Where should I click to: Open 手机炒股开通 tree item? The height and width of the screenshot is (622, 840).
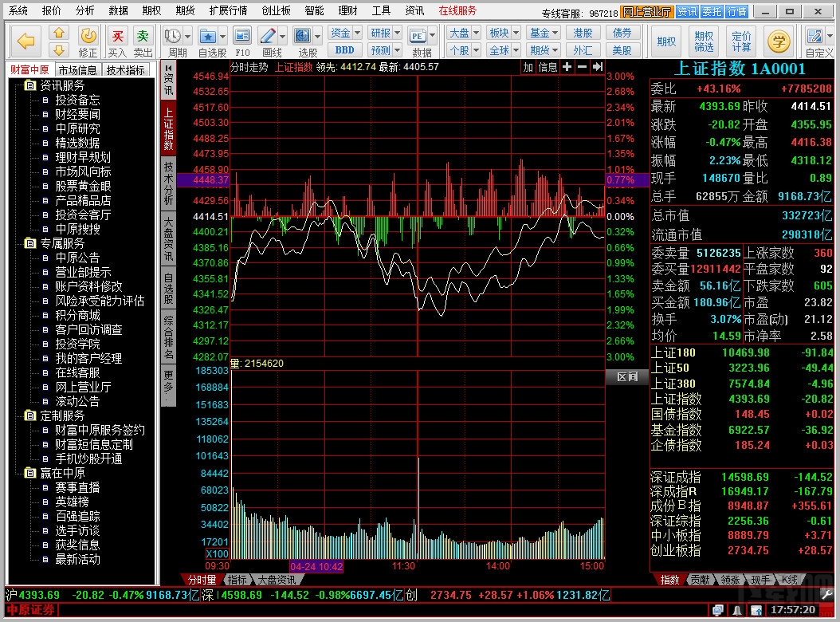point(88,459)
